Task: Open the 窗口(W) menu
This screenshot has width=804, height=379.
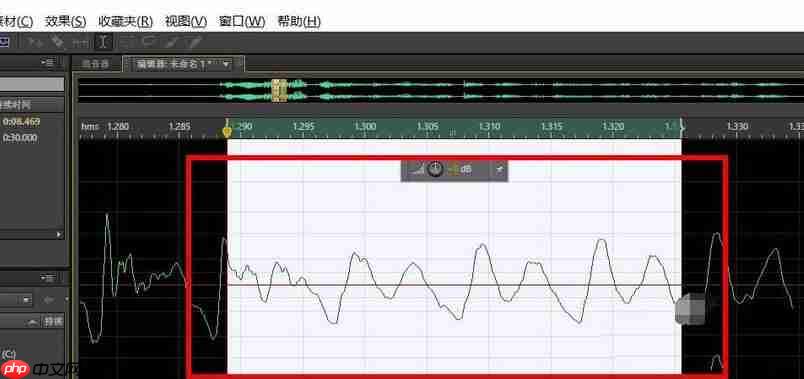Action: click(x=242, y=22)
